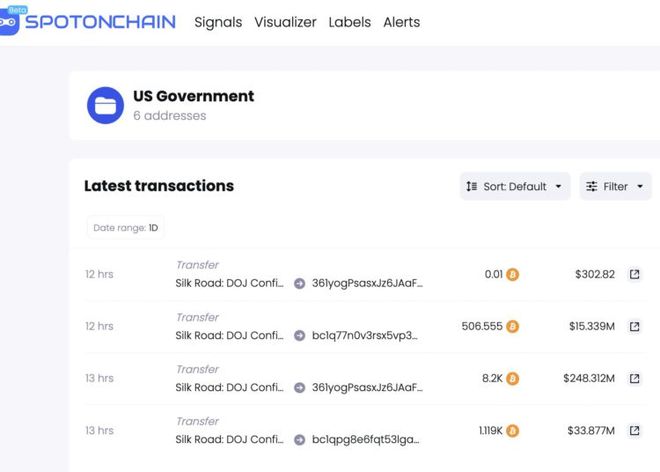660x472 pixels.
Task: Click the Bitcoin icon beside 0.01
Action: (513, 274)
